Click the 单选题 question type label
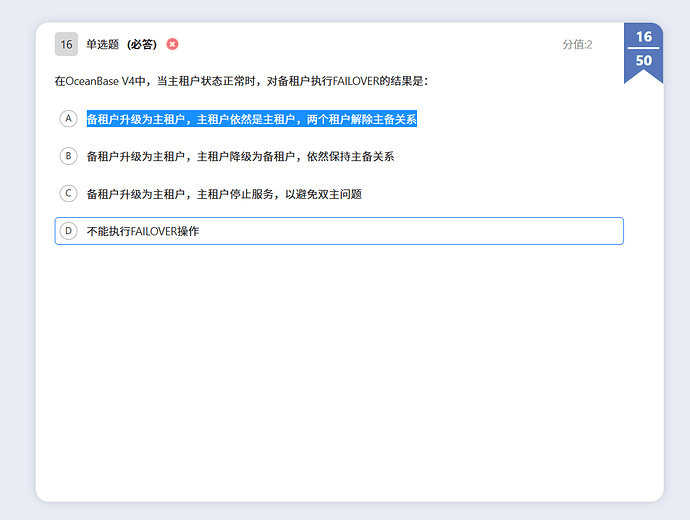This screenshot has height=520, width=690. pos(103,44)
